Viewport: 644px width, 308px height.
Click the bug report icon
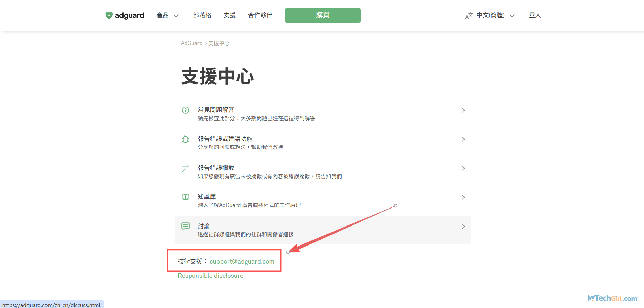[x=185, y=139]
